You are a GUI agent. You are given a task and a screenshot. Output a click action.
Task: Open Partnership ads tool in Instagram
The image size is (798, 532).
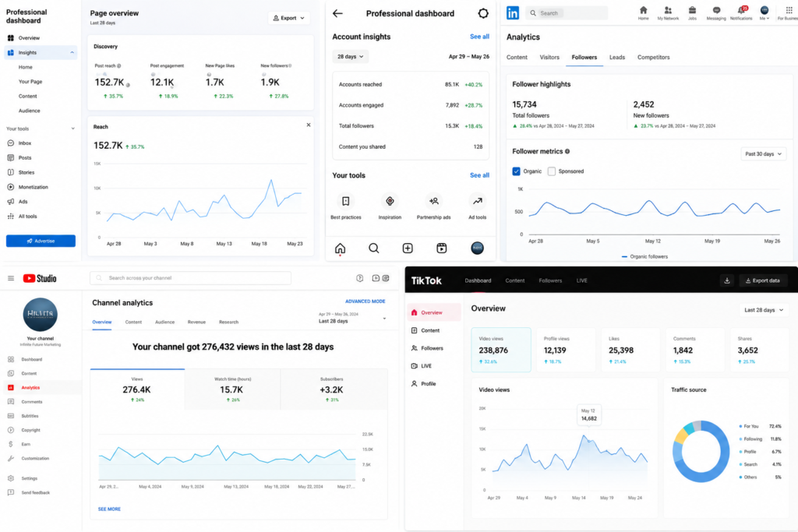click(433, 206)
